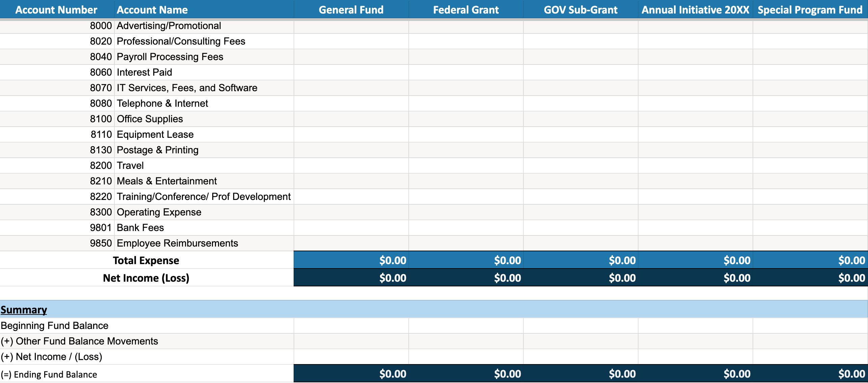868x383 pixels.
Task: Select account number 8070 cell
Action: click(101, 88)
